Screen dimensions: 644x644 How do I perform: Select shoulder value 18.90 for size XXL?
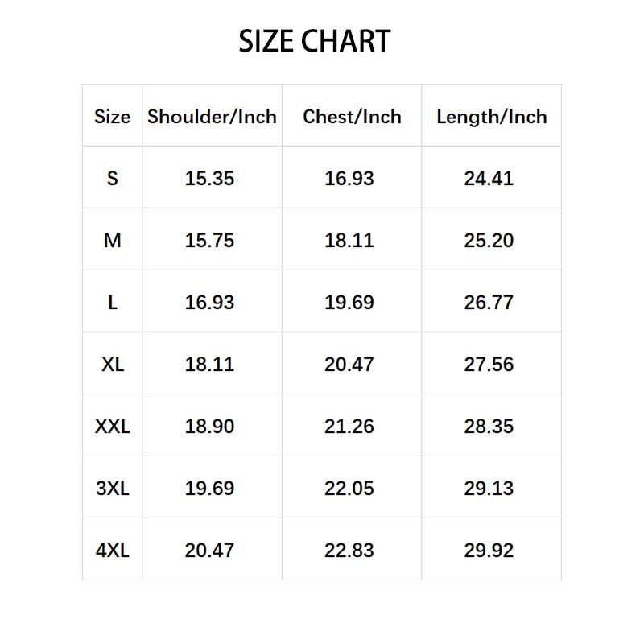point(209,427)
